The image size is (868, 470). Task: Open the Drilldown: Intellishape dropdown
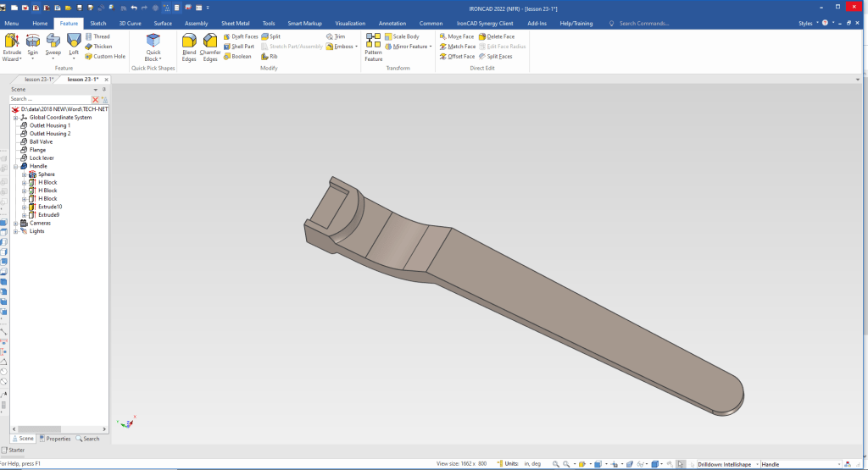(755, 464)
